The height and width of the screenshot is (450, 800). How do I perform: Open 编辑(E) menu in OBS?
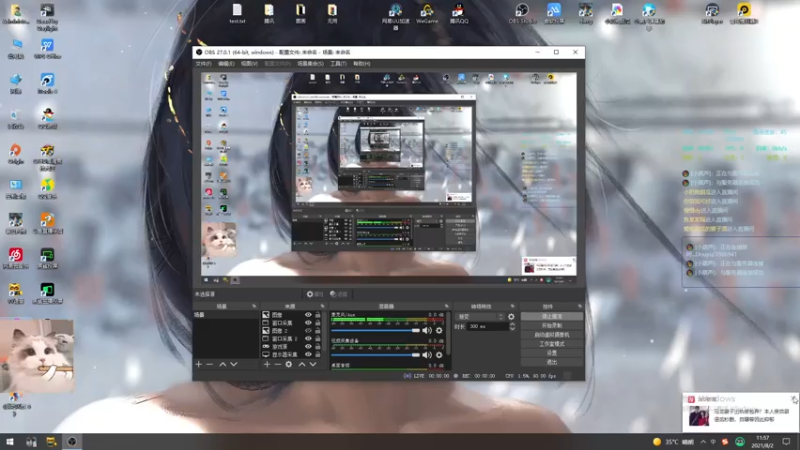tap(226, 64)
